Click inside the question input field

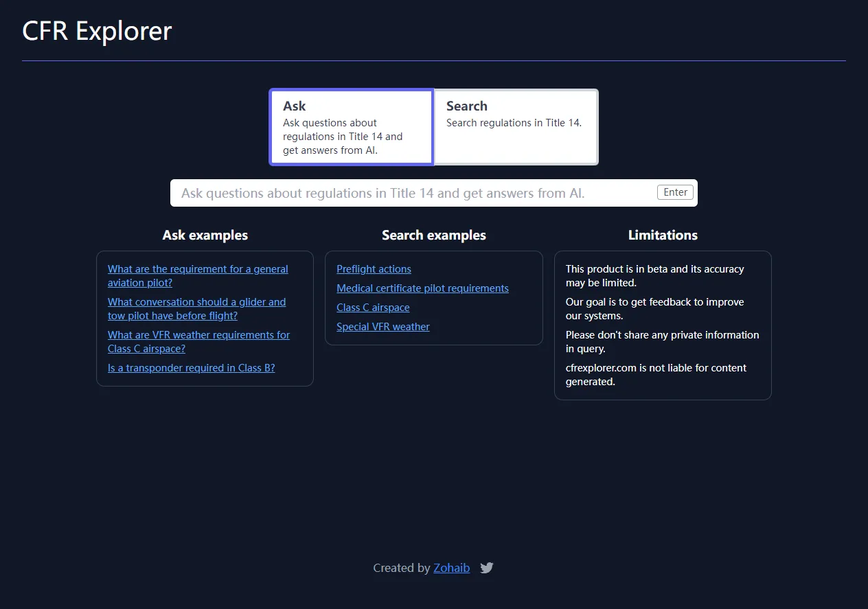(x=412, y=192)
